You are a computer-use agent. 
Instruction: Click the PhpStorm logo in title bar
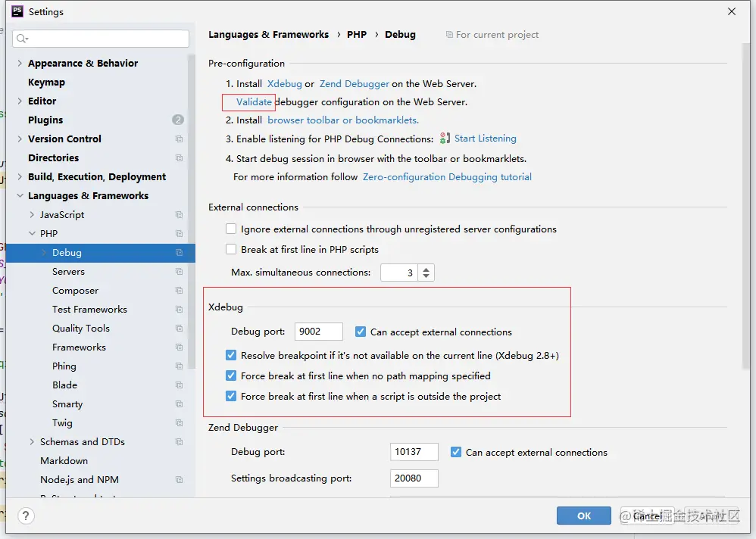[17, 11]
